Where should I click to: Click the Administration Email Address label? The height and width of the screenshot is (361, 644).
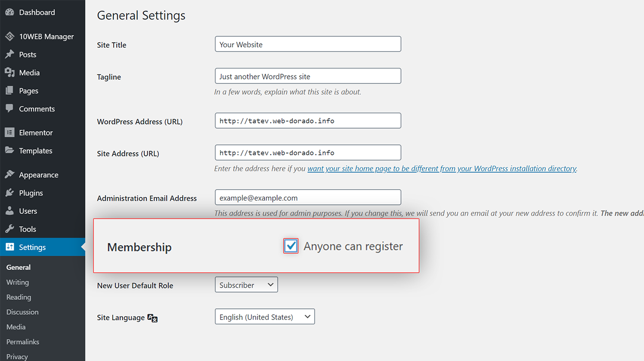[147, 198]
